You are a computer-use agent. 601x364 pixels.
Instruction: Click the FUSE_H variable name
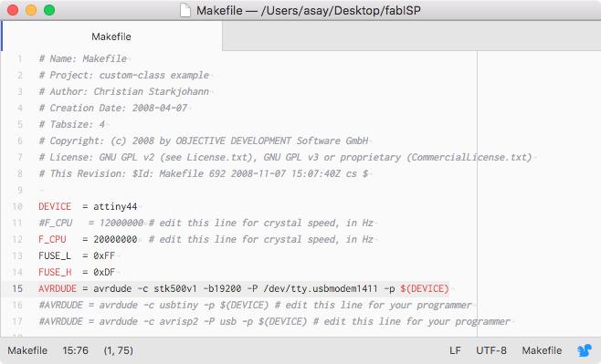coord(55,272)
